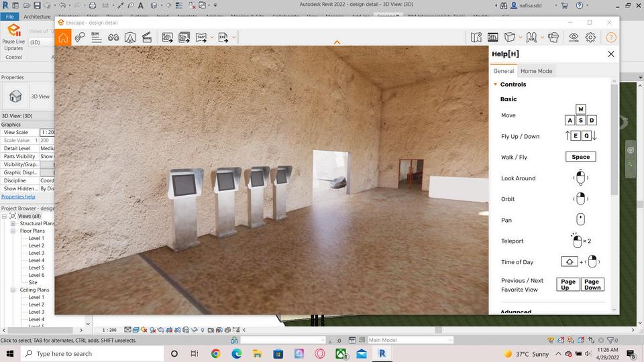Expand the Structural Plans tree node

click(x=13, y=223)
